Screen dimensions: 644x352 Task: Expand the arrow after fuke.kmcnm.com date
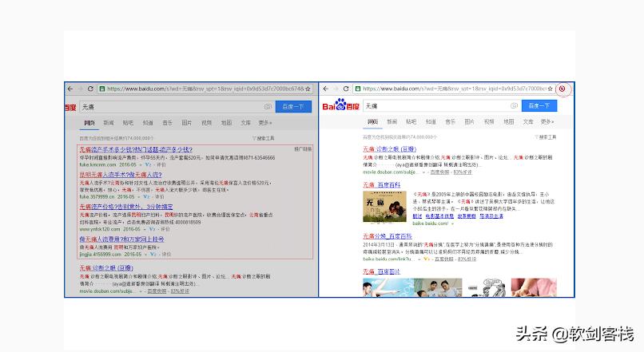[141, 165]
